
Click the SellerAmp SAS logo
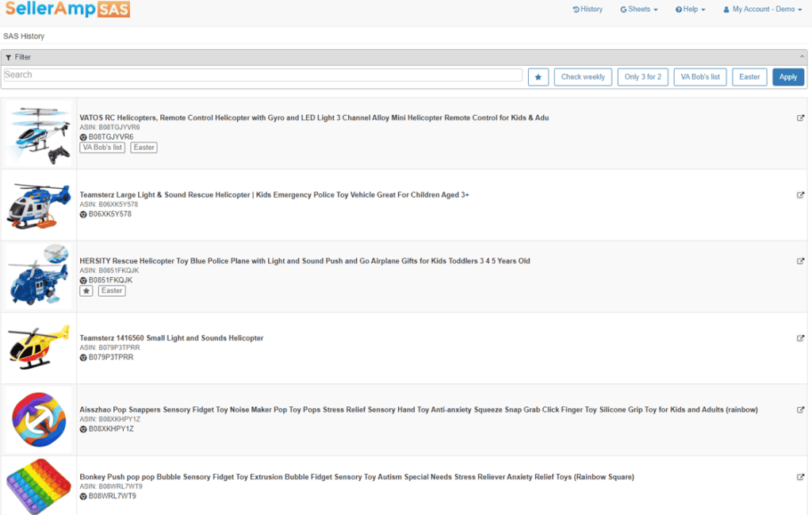67,9
